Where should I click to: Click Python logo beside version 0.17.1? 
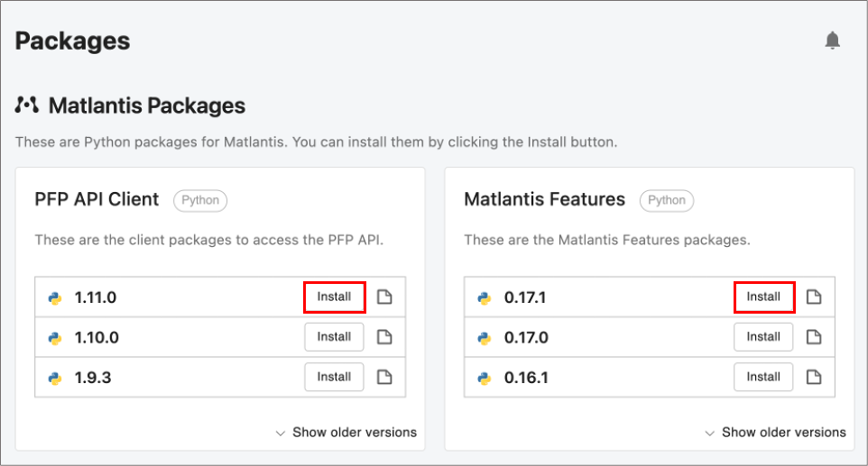485,297
